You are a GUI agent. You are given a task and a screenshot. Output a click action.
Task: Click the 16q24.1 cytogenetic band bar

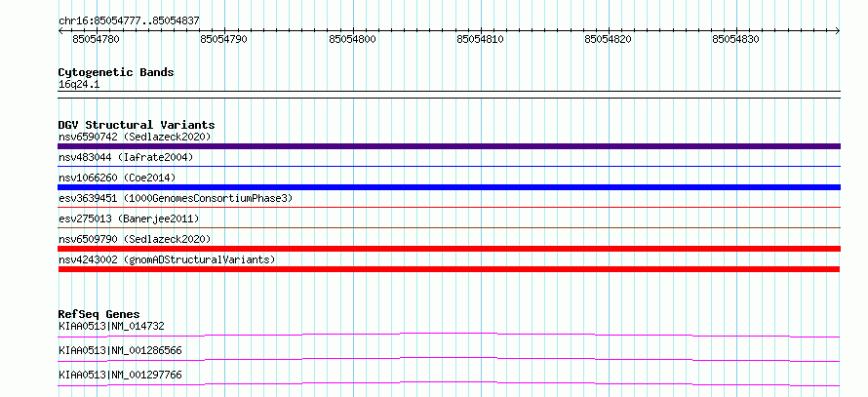point(449,95)
